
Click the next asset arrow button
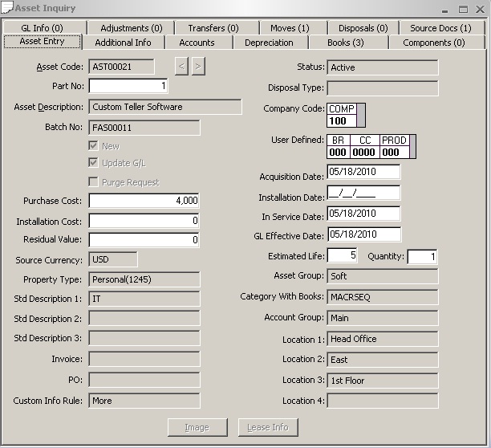tap(198, 67)
